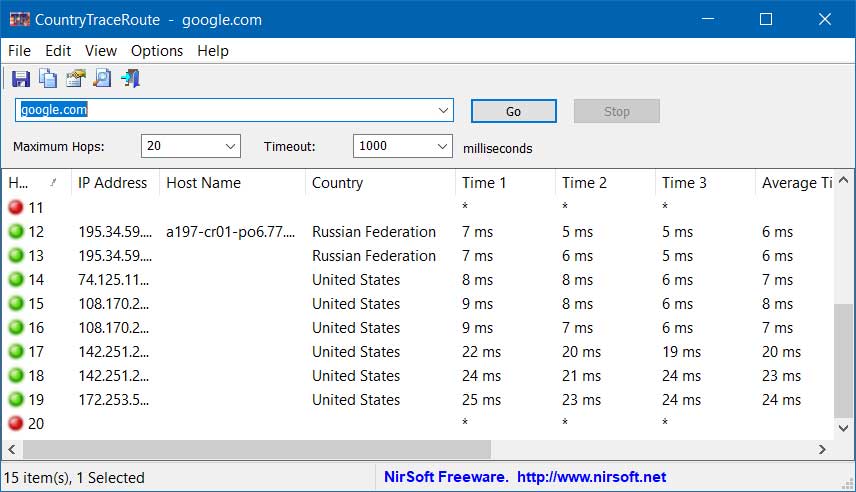Screen dimensions: 856x492
Task: Open the Properties toolbar icon
Action: (75, 79)
